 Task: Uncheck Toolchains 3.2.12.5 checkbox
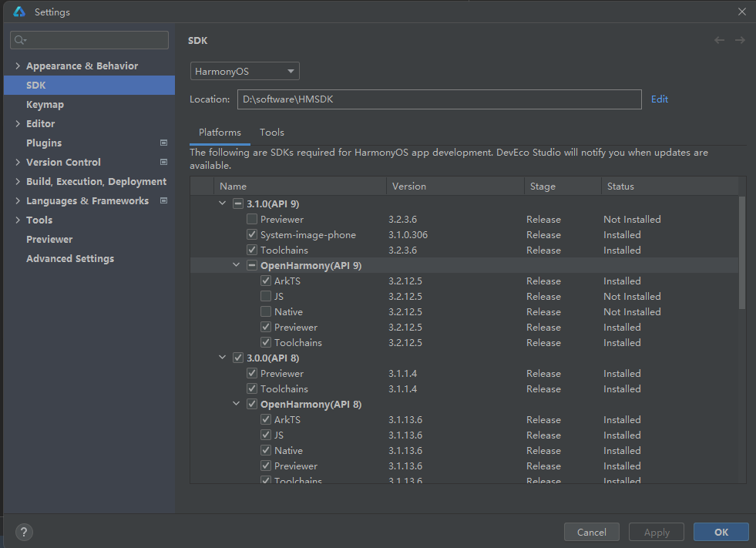[266, 342]
